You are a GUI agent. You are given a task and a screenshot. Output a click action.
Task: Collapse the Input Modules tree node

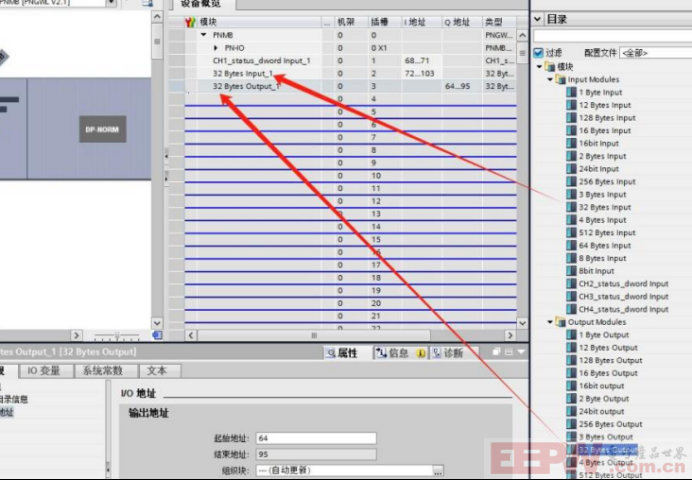pyautogui.click(x=550, y=79)
